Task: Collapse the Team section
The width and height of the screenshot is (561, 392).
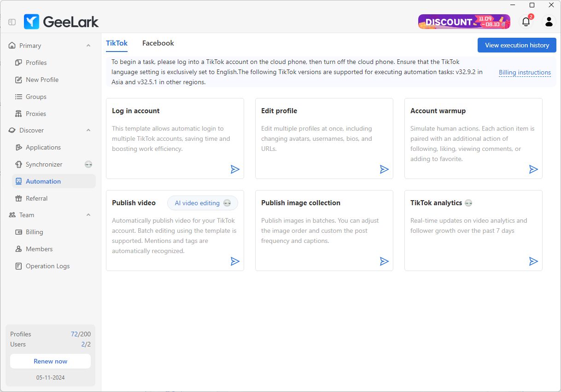Action: [88, 215]
